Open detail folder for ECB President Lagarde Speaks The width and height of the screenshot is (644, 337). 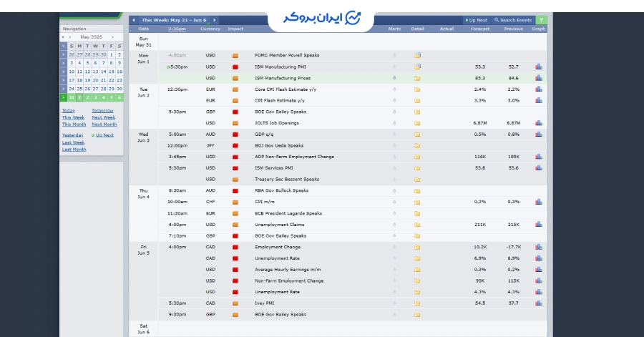417,213
